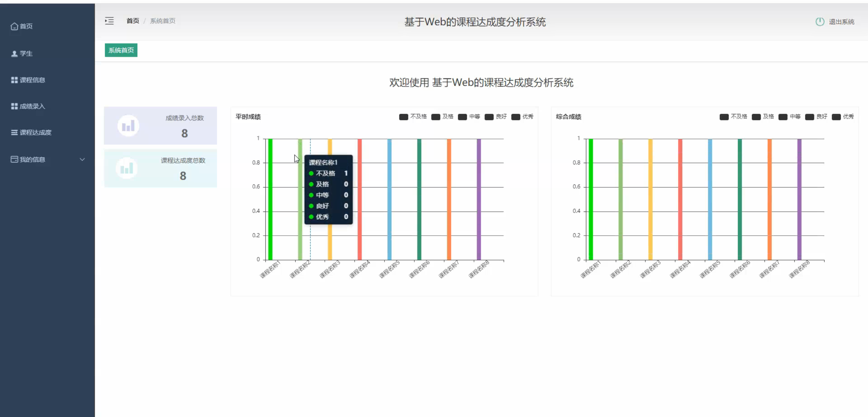Open 课程达成度 menu item
868x417 pixels.
point(35,133)
